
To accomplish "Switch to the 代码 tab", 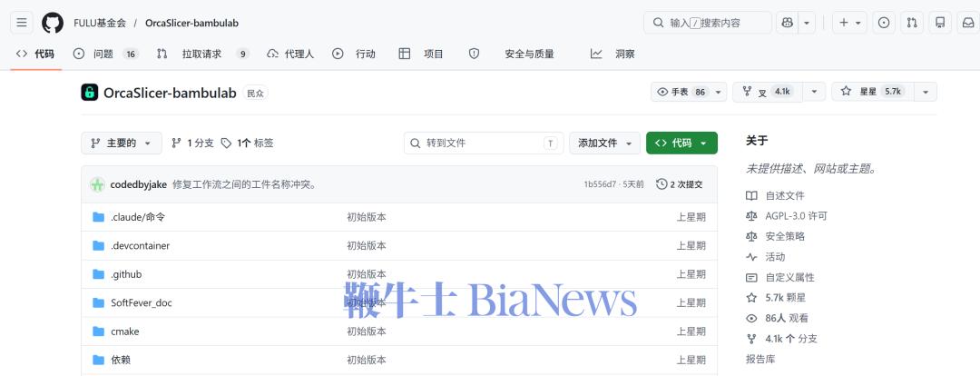I will coord(35,54).
